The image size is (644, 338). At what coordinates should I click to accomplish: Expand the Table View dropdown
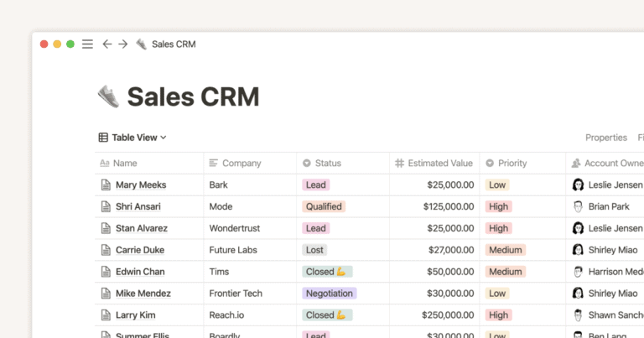click(x=133, y=138)
